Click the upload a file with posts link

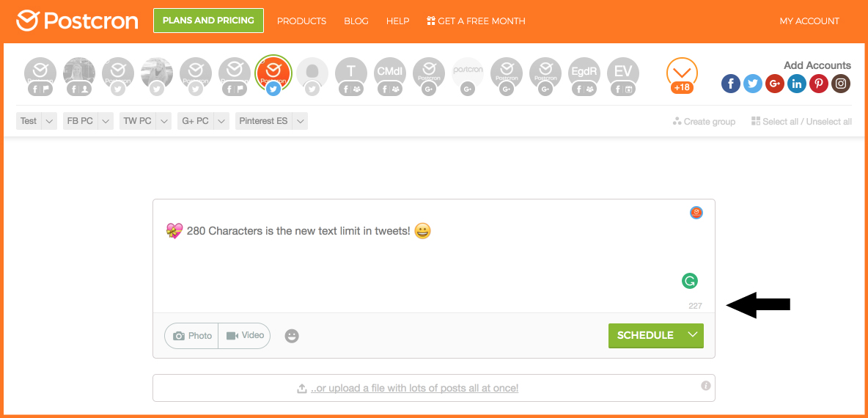[414, 388]
